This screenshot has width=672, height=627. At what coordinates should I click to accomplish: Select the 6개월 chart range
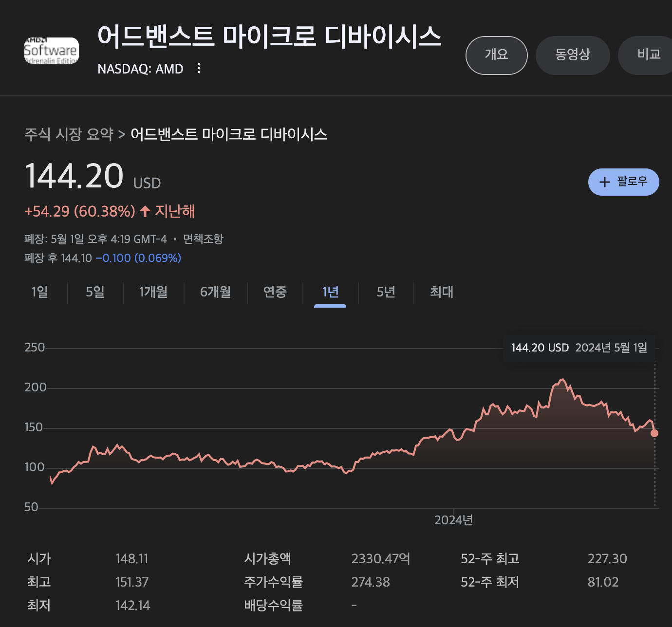(x=216, y=292)
